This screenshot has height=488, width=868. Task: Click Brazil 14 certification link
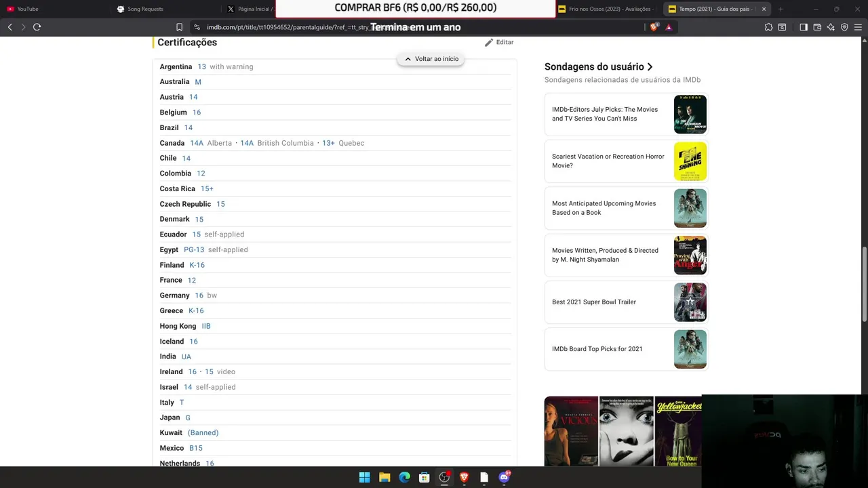coord(189,127)
